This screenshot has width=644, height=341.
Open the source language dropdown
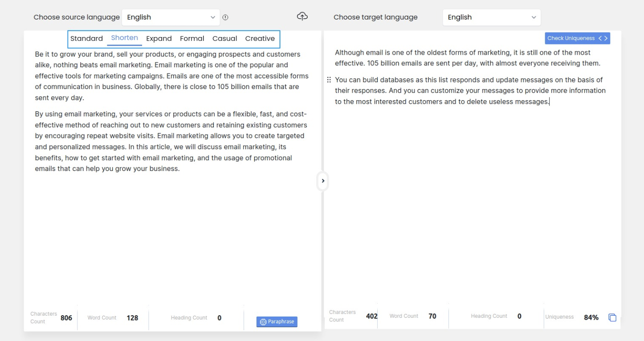[171, 17]
